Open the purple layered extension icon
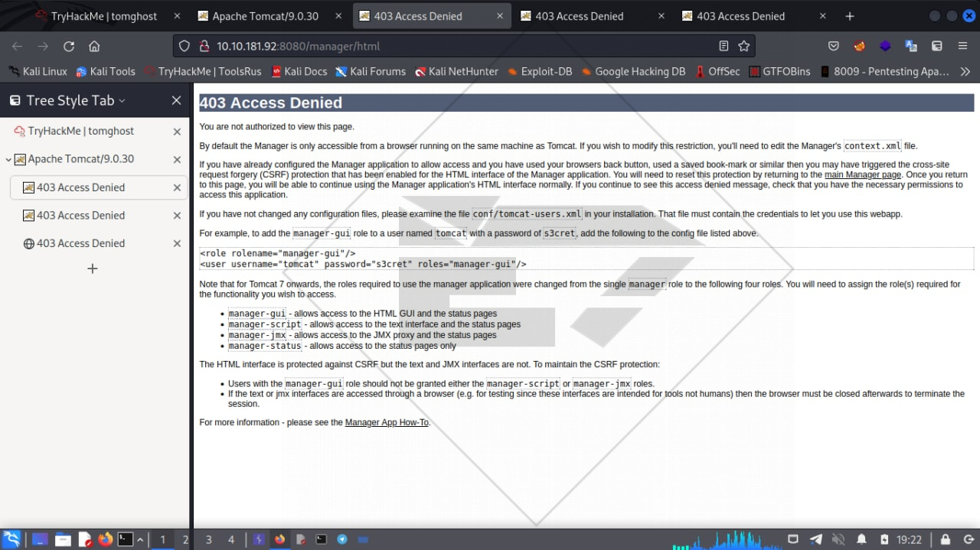This screenshot has height=550, width=980. pyautogui.click(x=885, y=46)
